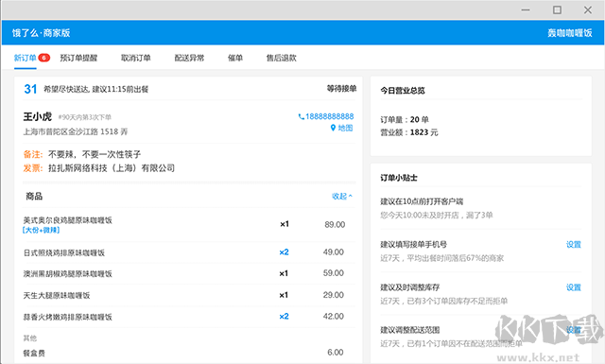The width and height of the screenshot is (605, 364).
Task: Open the 新订单 tab
Action: [x=26, y=58]
